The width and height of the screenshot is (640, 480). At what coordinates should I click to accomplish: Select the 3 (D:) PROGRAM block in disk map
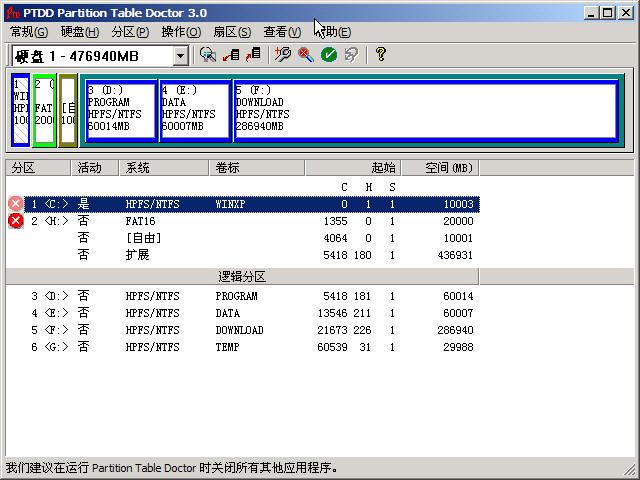[121, 111]
